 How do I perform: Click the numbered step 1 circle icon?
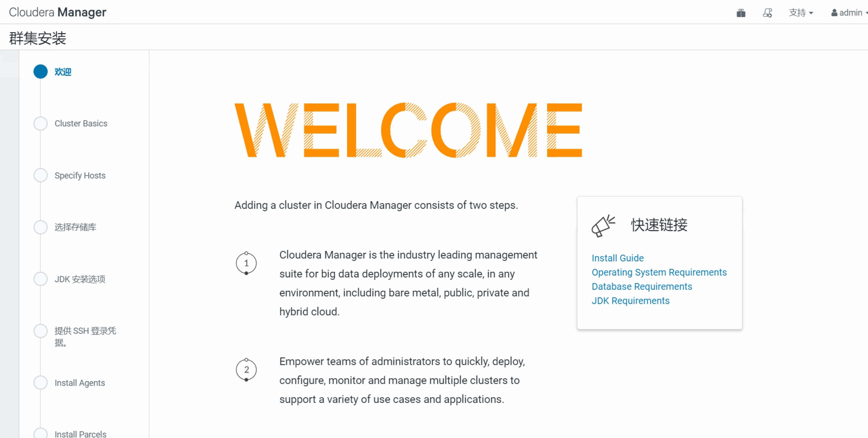coord(246,263)
